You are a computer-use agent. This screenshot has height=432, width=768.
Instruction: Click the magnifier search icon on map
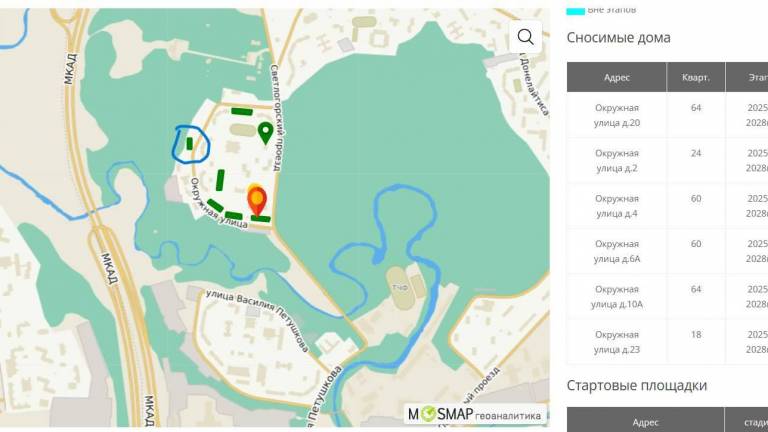tap(525, 38)
